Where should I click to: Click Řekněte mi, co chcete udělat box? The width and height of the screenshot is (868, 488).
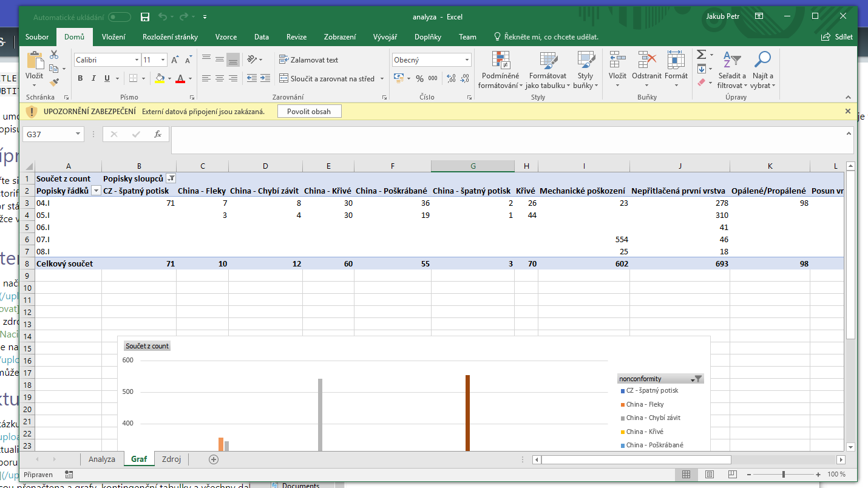pyautogui.click(x=546, y=37)
